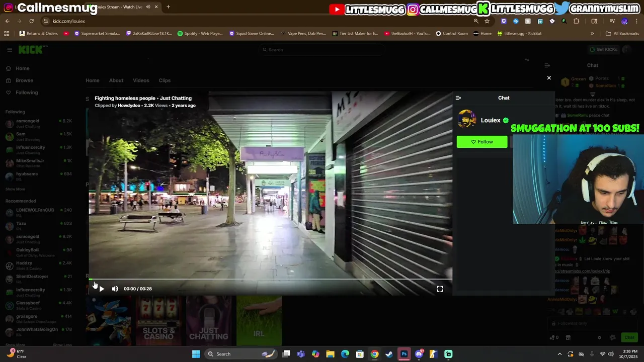644x362 pixels.
Task: Open Browse in Kick sidebar
Action: coord(24,80)
